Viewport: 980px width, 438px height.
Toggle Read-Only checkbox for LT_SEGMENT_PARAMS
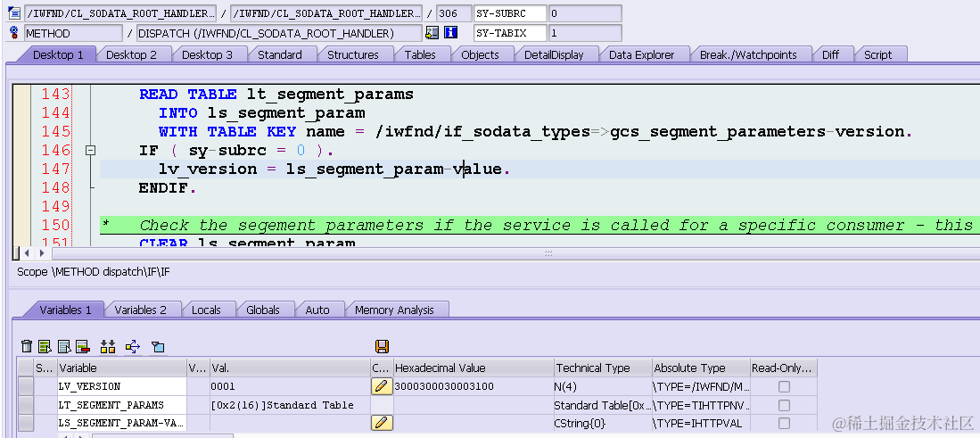[783, 405]
